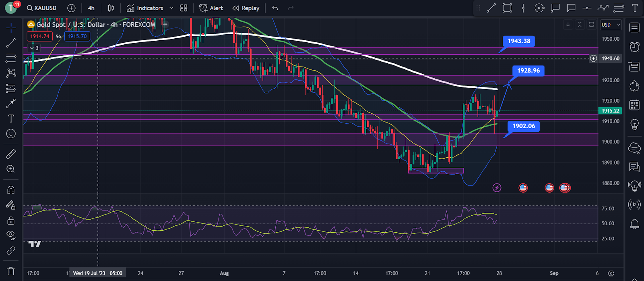Undo the last chart action
This screenshot has height=281, width=644.
click(275, 8)
